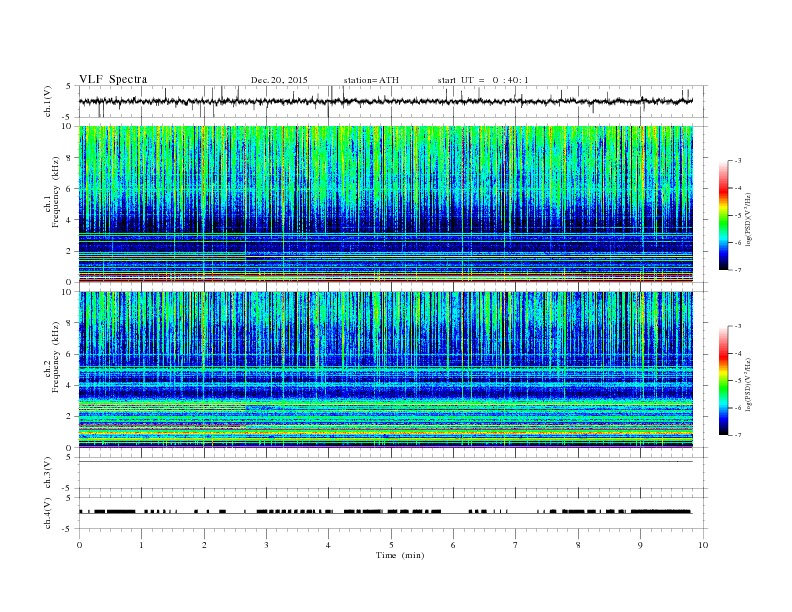
Task: Click the ch.2 spectrogram color scale bar
Action: (723, 380)
